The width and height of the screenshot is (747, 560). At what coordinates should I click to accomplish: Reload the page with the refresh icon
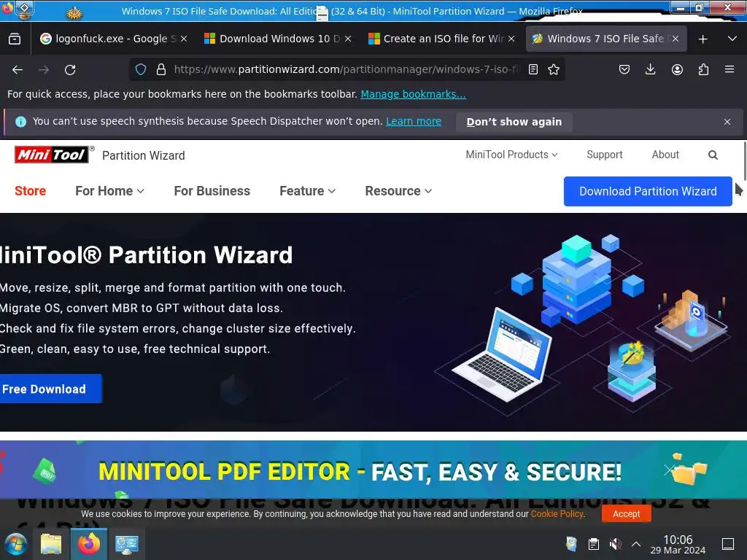pyautogui.click(x=70, y=70)
